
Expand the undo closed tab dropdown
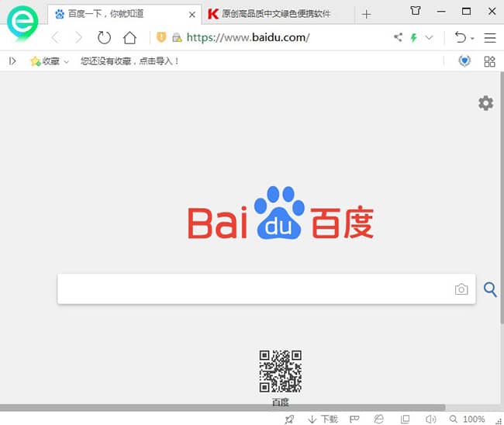point(472,37)
